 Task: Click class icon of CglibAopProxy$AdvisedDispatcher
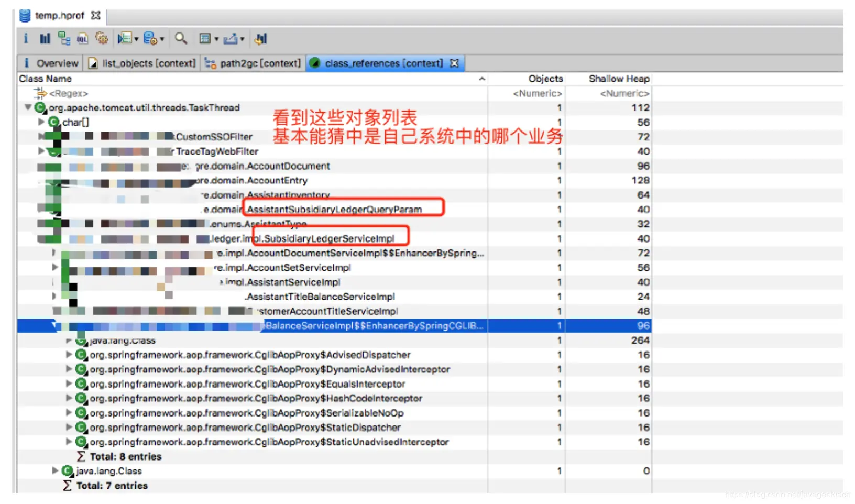[x=81, y=355]
